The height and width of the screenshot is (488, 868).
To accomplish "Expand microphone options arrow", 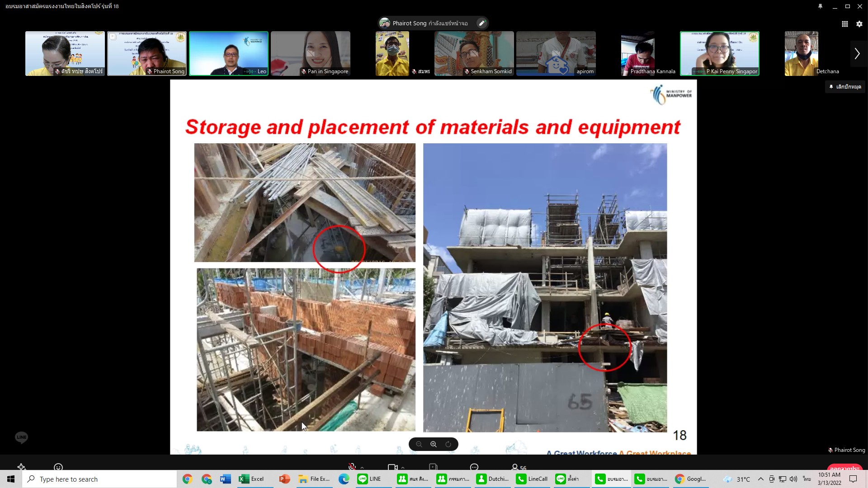I will coord(362,468).
